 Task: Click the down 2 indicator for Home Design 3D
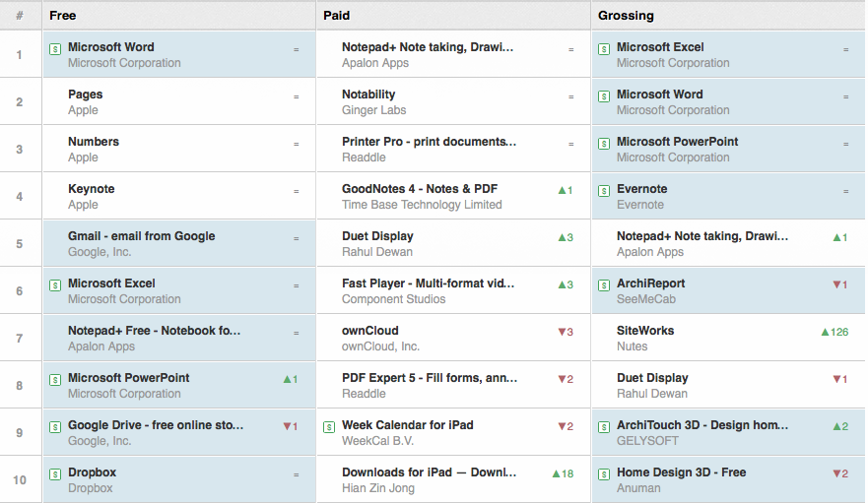tap(840, 473)
